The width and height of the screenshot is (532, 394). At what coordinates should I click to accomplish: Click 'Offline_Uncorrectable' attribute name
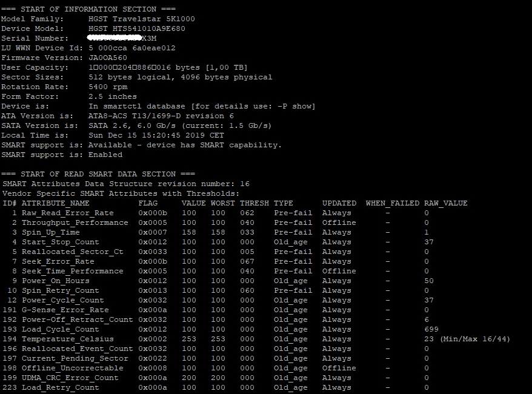pyautogui.click(x=73, y=368)
